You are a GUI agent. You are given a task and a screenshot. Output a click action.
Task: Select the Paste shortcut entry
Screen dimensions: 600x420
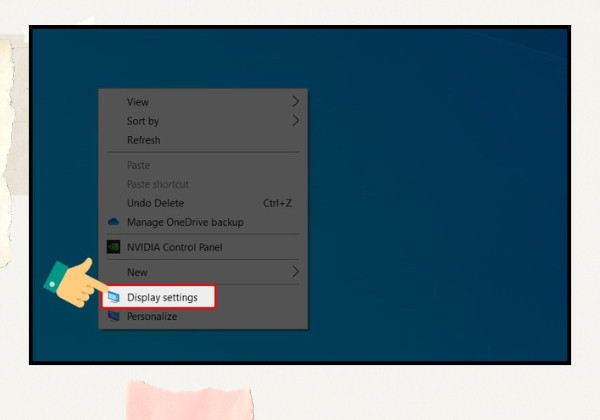[x=203, y=184]
